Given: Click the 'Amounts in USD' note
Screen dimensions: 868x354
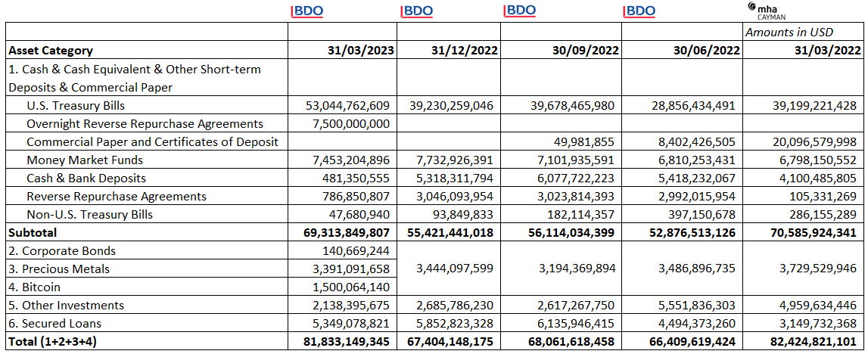Looking at the screenshot, I should (x=789, y=32).
